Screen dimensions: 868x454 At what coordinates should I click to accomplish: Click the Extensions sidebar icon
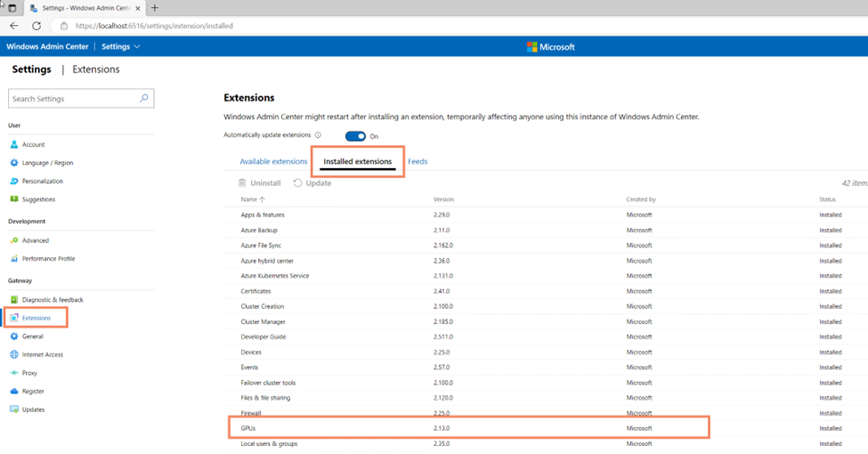(14, 318)
